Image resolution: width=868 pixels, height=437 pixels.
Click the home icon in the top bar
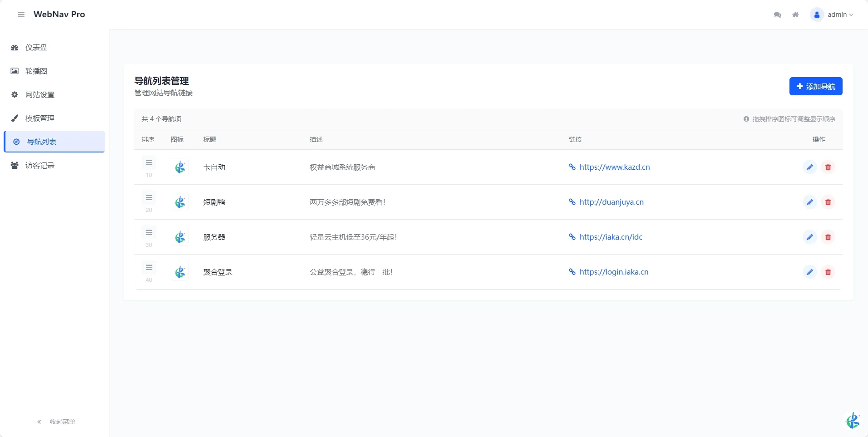[795, 14]
